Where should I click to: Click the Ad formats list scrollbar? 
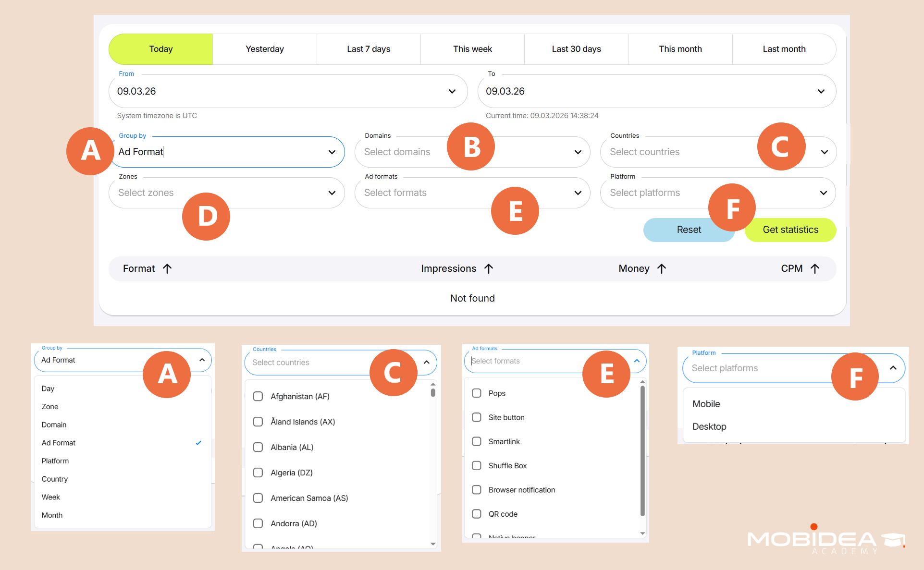[642, 451]
